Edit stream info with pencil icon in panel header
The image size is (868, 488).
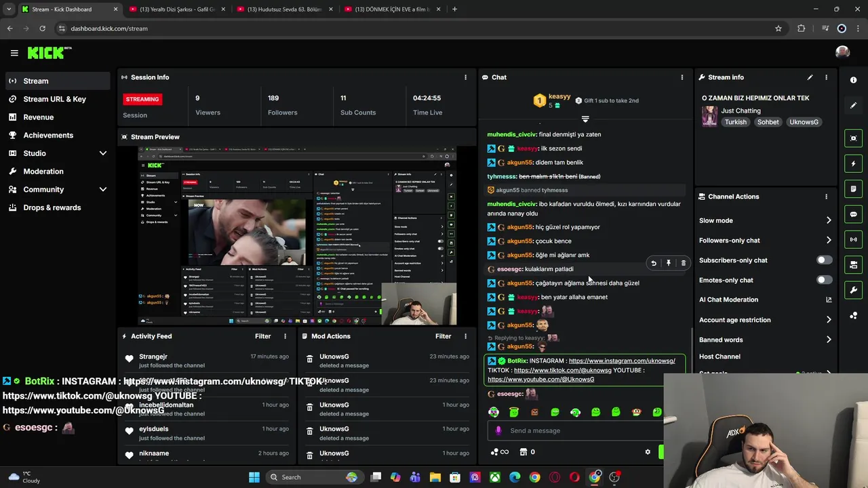point(810,77)
